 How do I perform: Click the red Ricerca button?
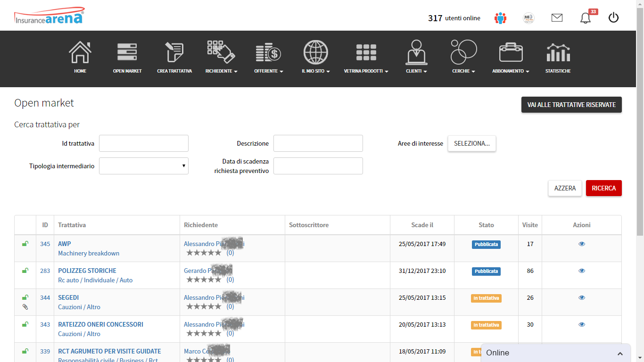[x=603, y=188]
